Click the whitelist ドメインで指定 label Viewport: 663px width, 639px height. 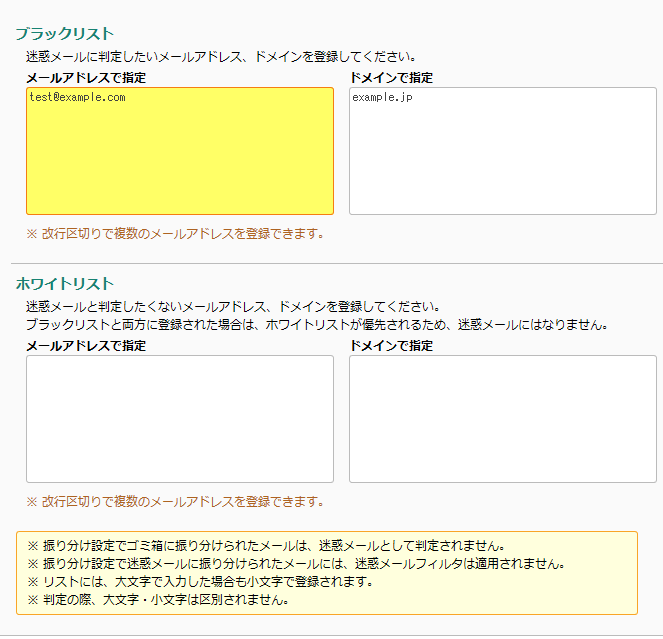point(391,346)
